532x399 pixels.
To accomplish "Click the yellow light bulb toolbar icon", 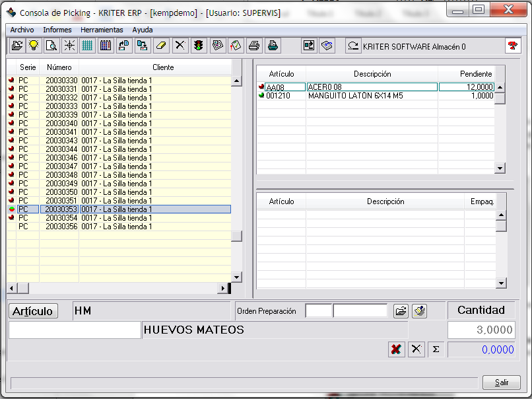I will (x=34, y=46).
